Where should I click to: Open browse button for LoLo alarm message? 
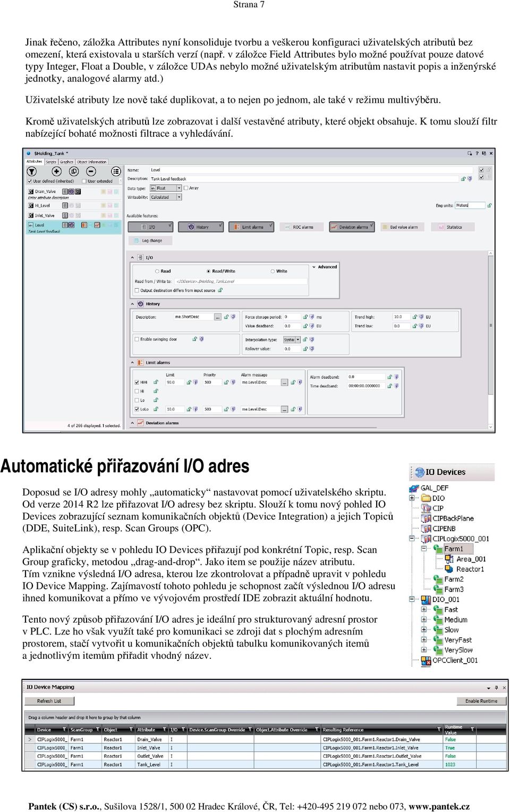coord(285,409)
